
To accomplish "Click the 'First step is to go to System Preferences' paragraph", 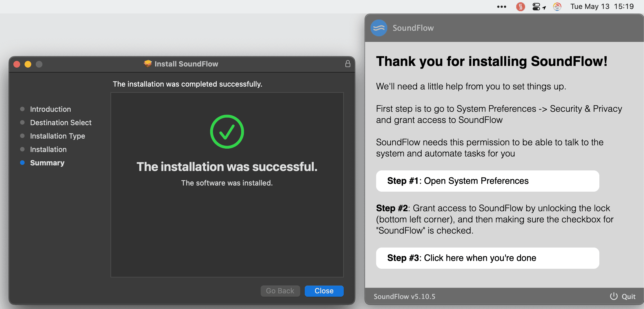I will [499, 114].
